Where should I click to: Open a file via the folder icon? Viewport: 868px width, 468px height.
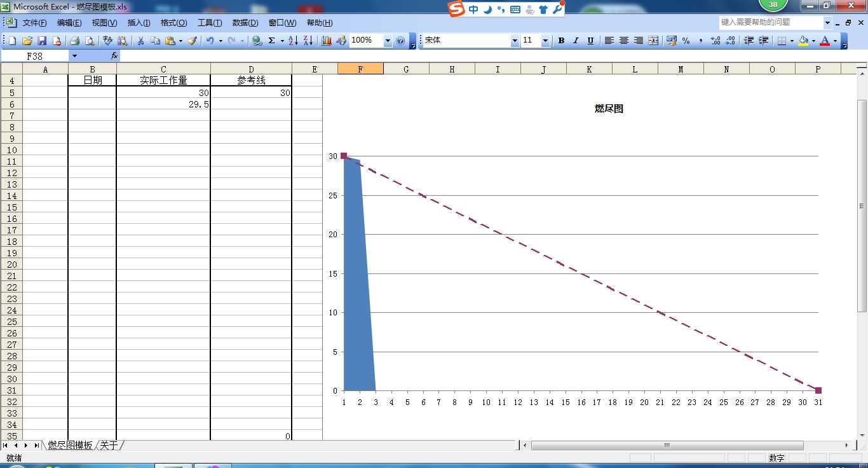[27, 41]
